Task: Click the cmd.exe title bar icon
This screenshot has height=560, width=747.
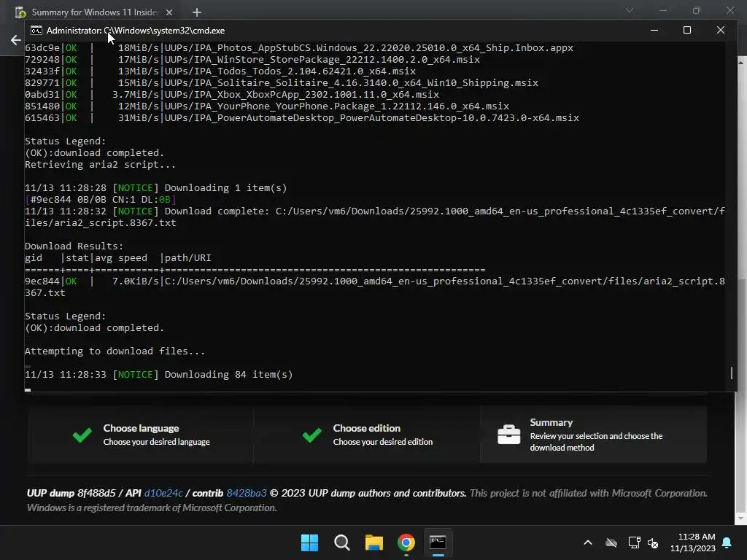Action: coord(36,31)
